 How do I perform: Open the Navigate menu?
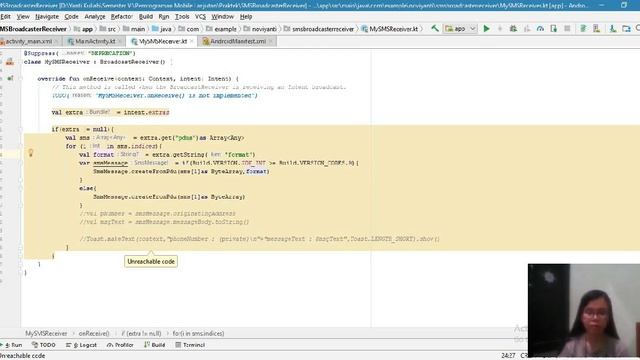coord(47,17)
